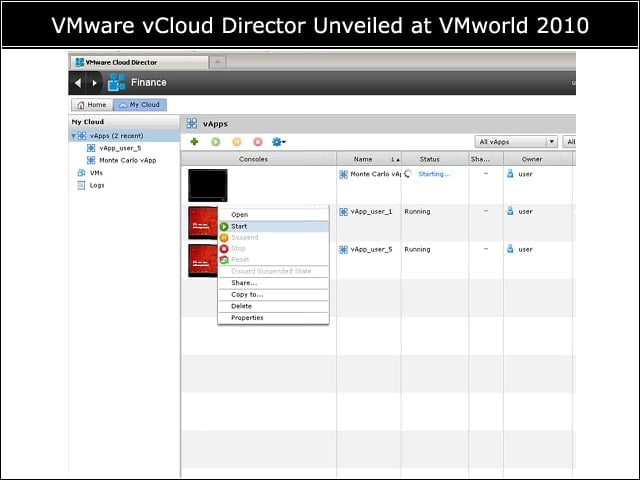The height and width of the screenshot is (480, 640).
Task: Select Monte Carlo vApp in sidebar tree
Action: [x=128, y=160]
